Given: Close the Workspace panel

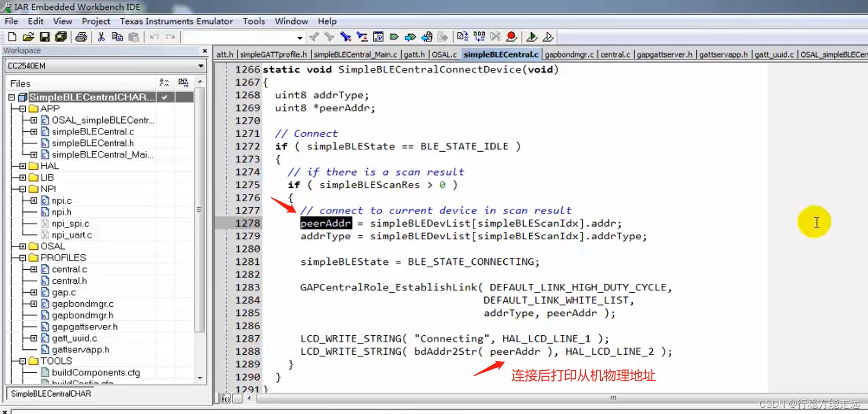Looking at the screenshot, I should (205, 51).
